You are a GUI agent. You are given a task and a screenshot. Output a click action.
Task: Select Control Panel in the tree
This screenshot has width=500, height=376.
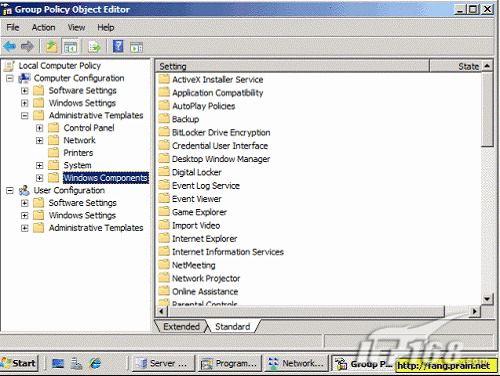click(89, 128)
